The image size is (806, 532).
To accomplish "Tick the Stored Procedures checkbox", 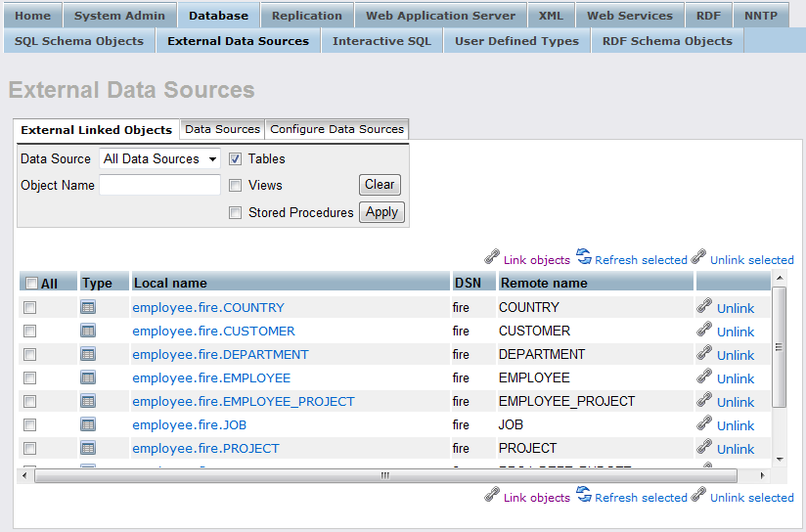I will click(235, 212).
